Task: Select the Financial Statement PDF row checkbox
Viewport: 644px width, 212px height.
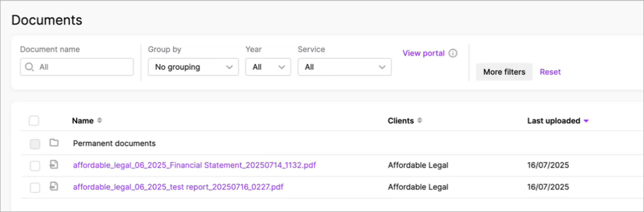Action: (34, 166)
